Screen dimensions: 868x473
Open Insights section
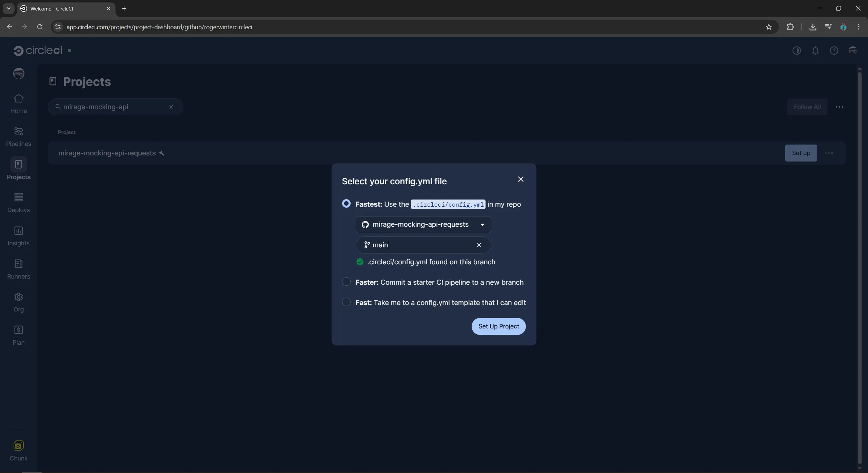coord(18,236)
